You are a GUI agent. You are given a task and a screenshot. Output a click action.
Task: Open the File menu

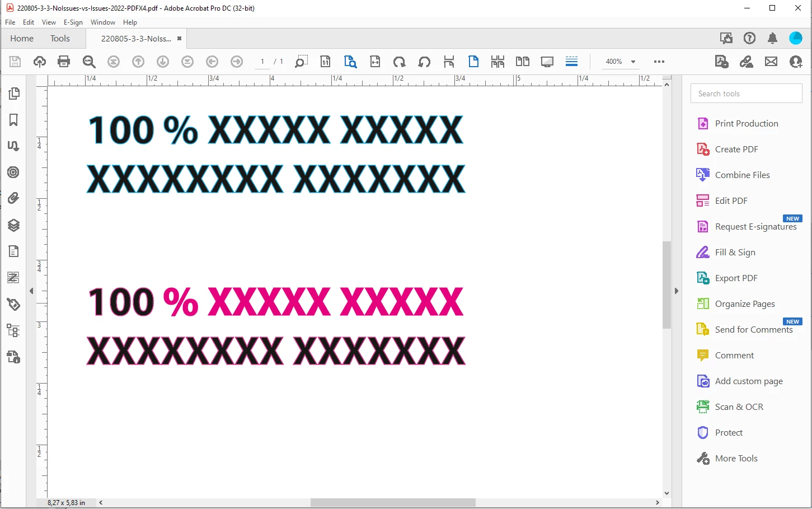[x=10, y=22]
